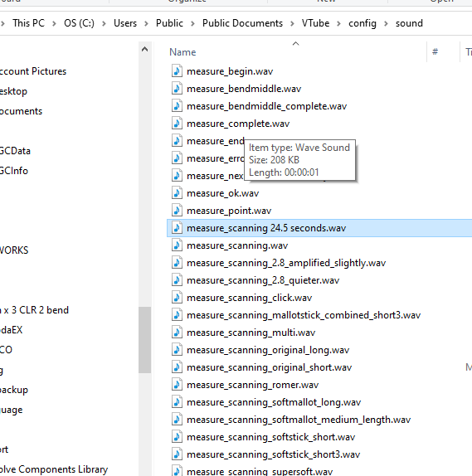472x476 pixels.
Task: Click navigation pane scrollbar up arrow
Action: [145, 49]
